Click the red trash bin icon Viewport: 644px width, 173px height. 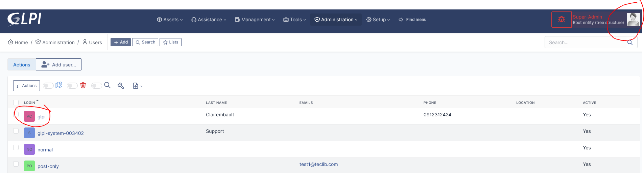(83, 85)
